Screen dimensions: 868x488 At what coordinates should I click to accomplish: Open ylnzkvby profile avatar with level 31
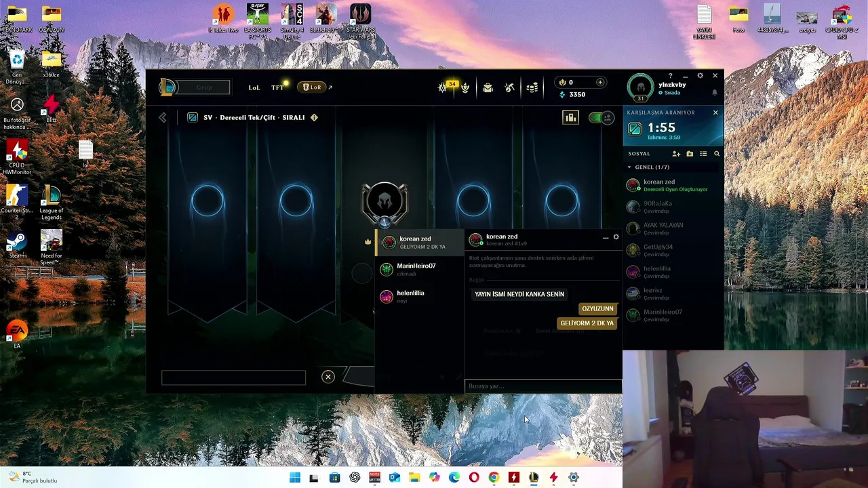click(x=640, y=87)
